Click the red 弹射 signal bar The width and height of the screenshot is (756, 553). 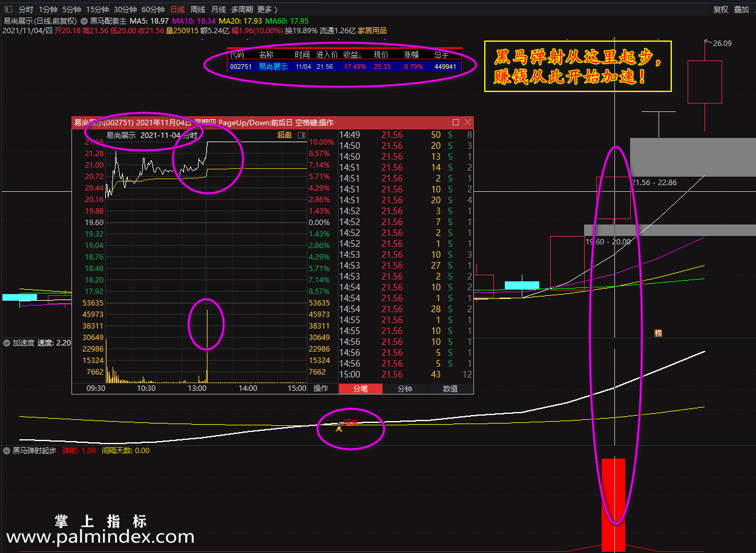[613, 505]
